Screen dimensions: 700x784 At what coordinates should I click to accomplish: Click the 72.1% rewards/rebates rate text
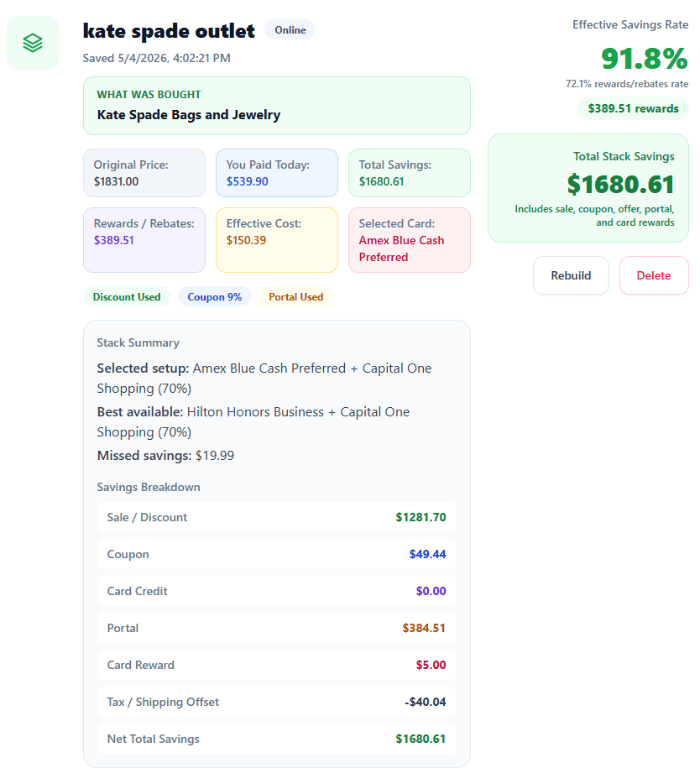click(627, 84)
